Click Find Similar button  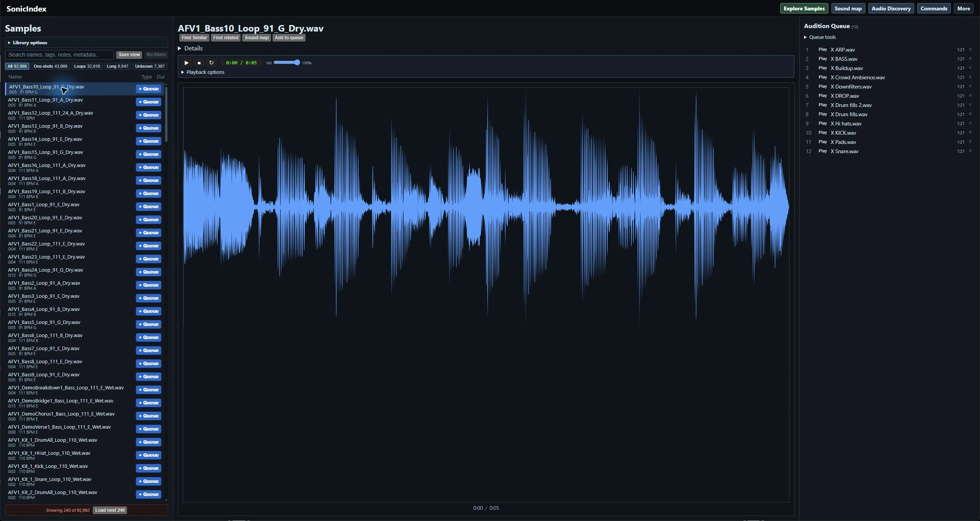click(x=194, y=38)
